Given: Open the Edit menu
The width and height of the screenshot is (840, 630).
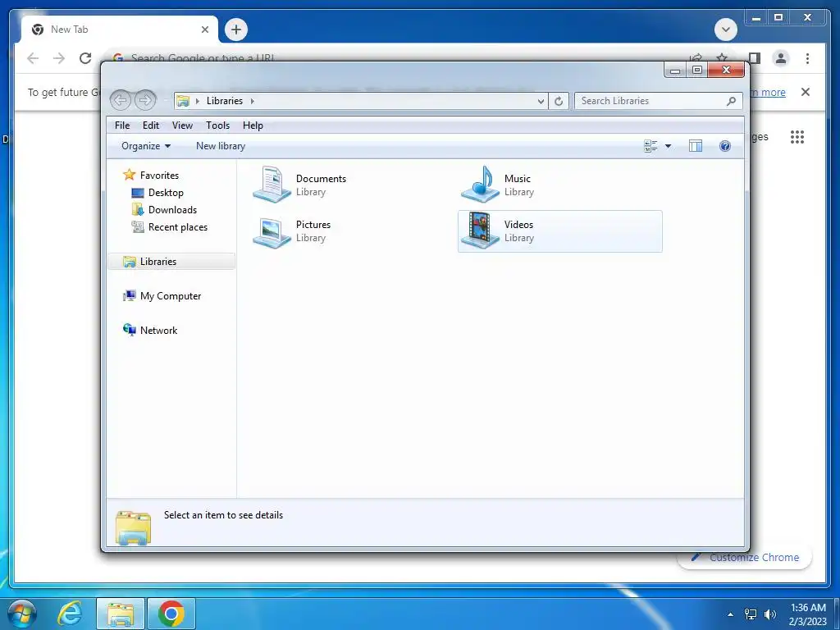Looking at the screenshot, I should (151, 126).
